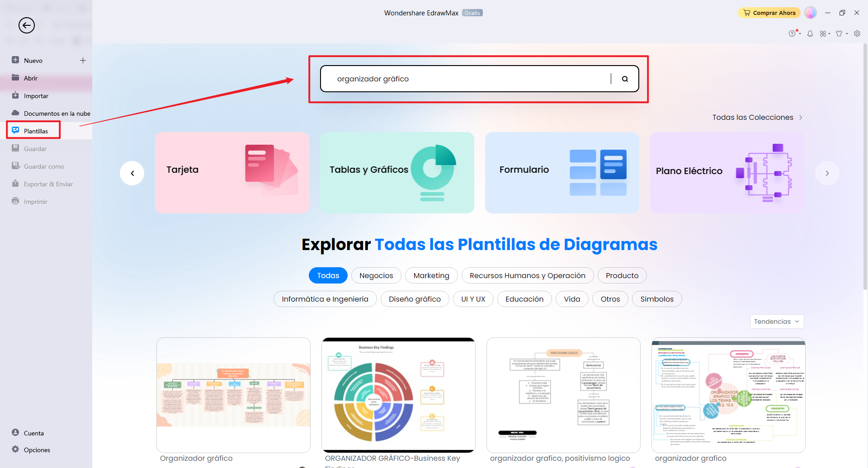Click the notification bell icon
The height and width of the screenshot is (468, 868).
pos(810,33)
